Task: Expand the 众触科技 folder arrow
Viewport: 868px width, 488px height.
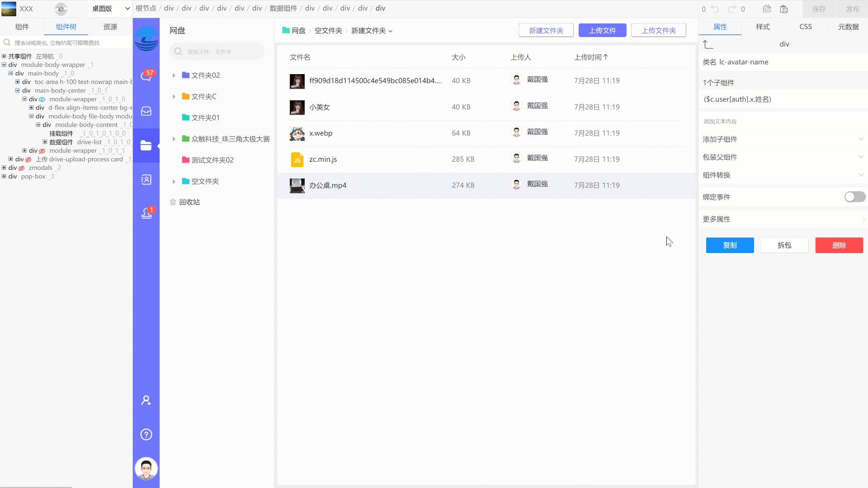Action: coord(174,139)
